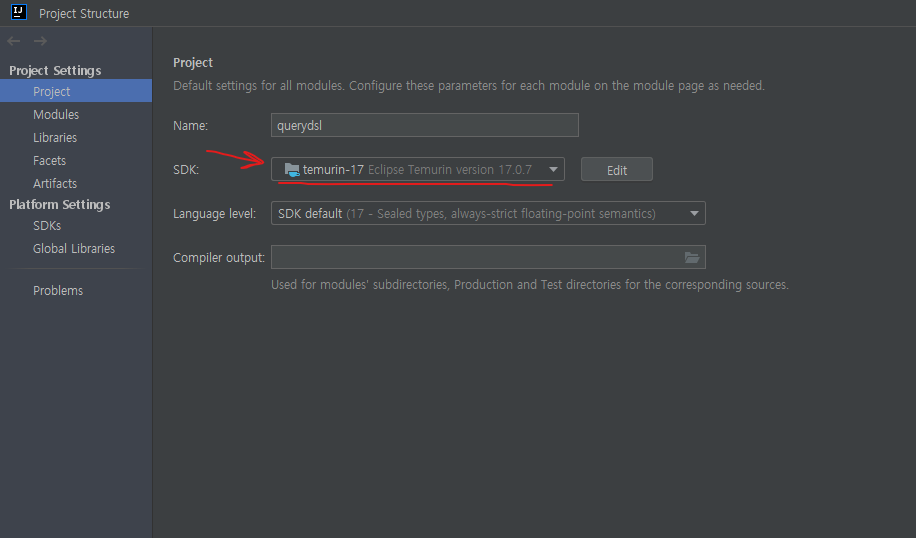Click the 'Compiler output:' label
The height and width of the screenshot is (538, 916).
pos(218,258)
